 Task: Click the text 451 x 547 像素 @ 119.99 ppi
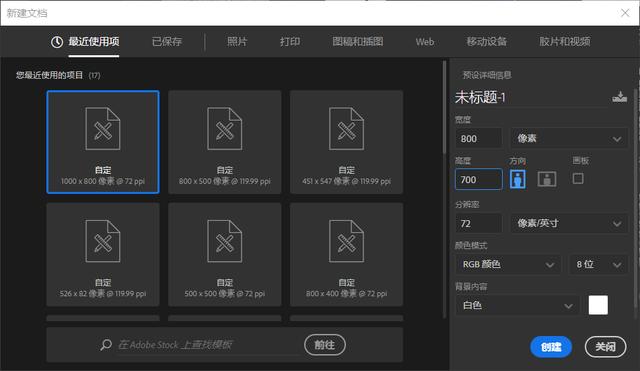[347, 181]
